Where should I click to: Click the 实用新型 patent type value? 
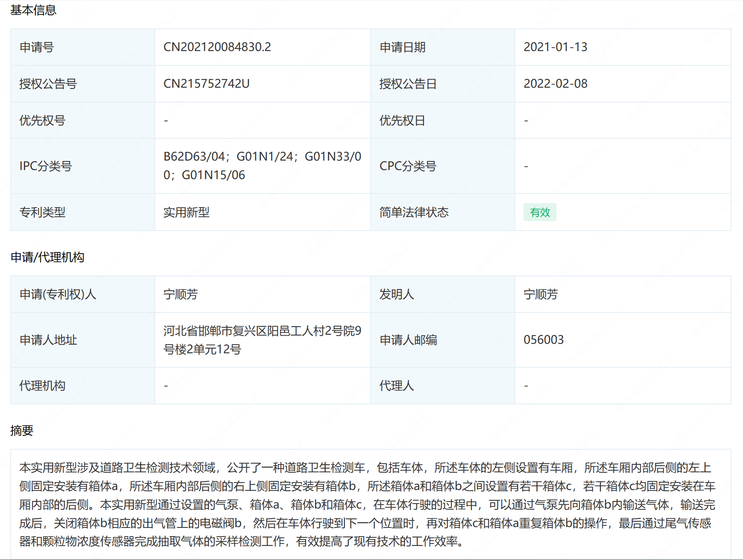tap(186, 212)
